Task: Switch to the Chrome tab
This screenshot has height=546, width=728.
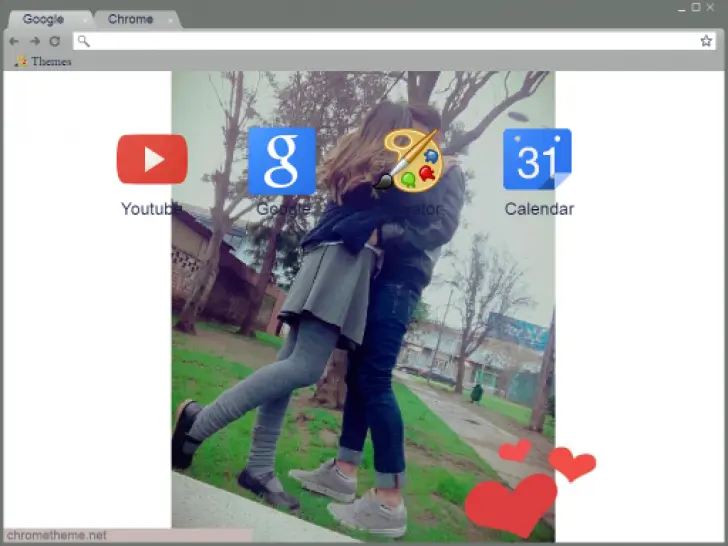Action: (130, 19)
